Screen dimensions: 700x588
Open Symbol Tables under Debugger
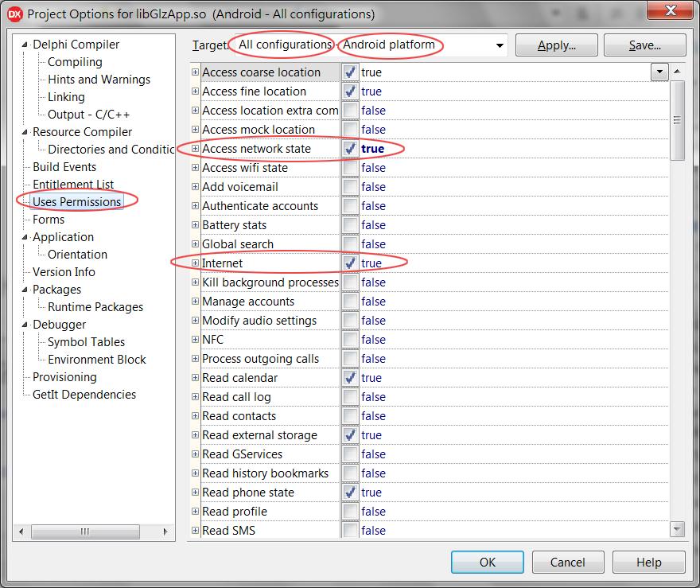tap(86, 342)
